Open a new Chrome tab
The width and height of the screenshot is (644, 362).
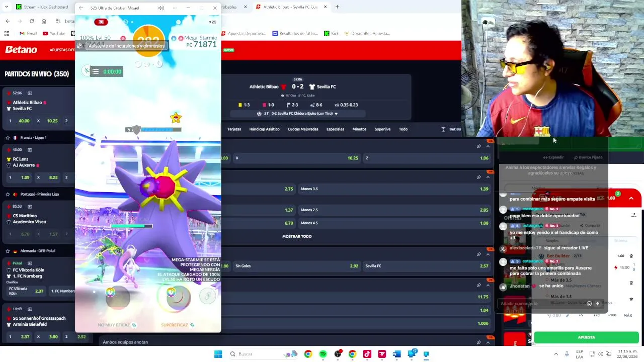click(x=337, y=7)
